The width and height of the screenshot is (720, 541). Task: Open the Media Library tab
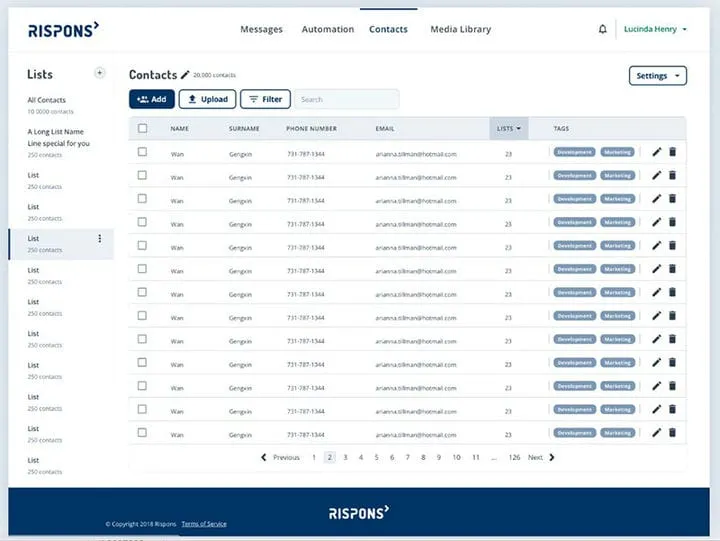tap(461, 29)
